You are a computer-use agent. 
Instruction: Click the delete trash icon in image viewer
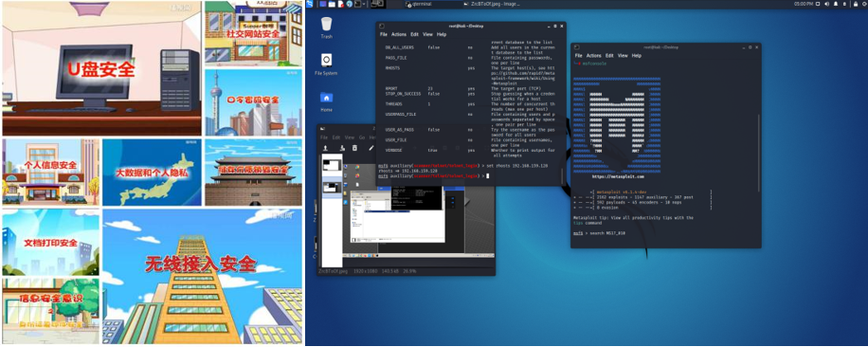pos(354,148)
